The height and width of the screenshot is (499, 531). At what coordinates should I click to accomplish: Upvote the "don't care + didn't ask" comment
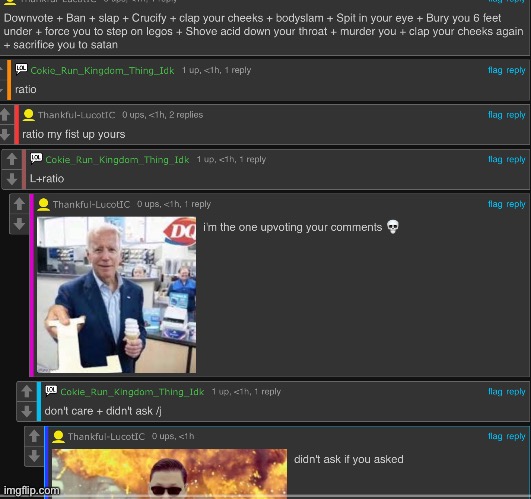click(27, 392)
